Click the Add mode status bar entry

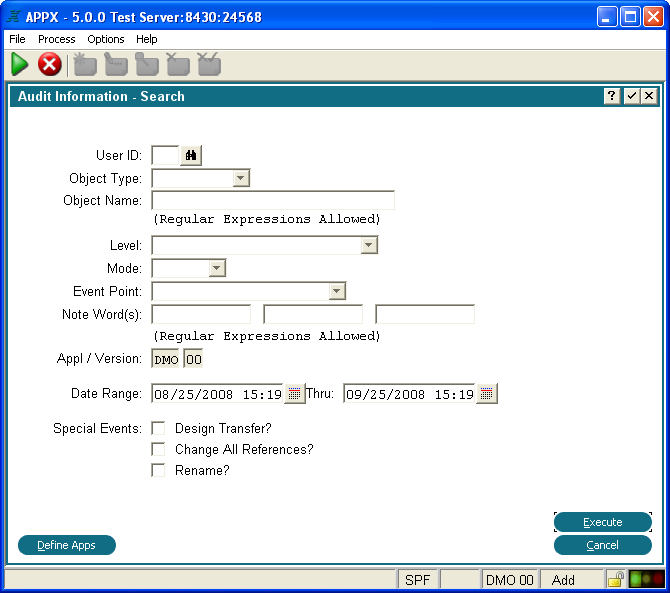click(571, 580)
